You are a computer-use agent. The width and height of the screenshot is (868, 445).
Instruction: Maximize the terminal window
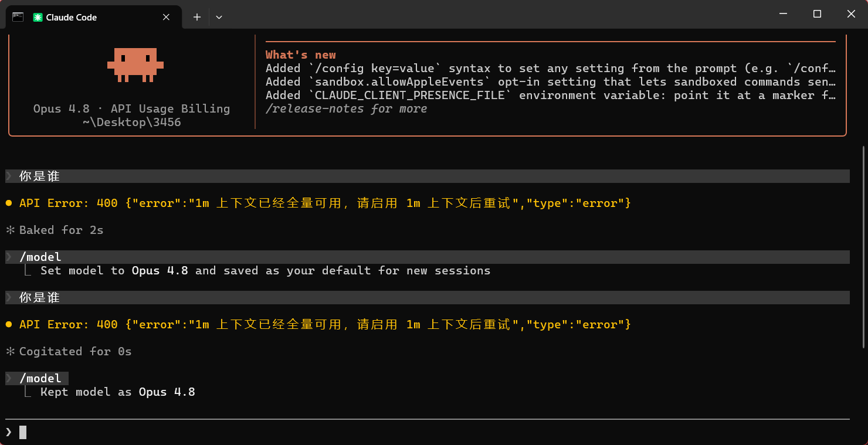[817, 14]
